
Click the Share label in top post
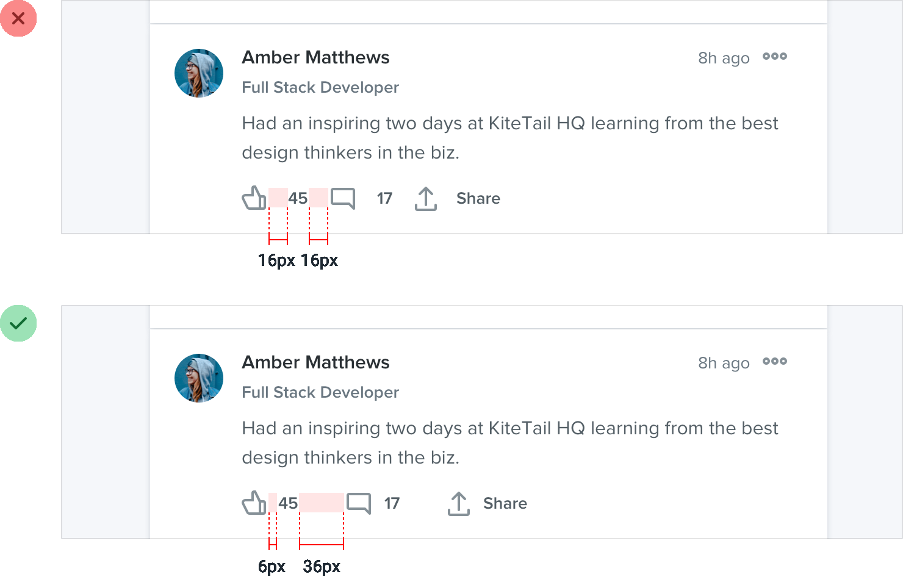[478, 198]
